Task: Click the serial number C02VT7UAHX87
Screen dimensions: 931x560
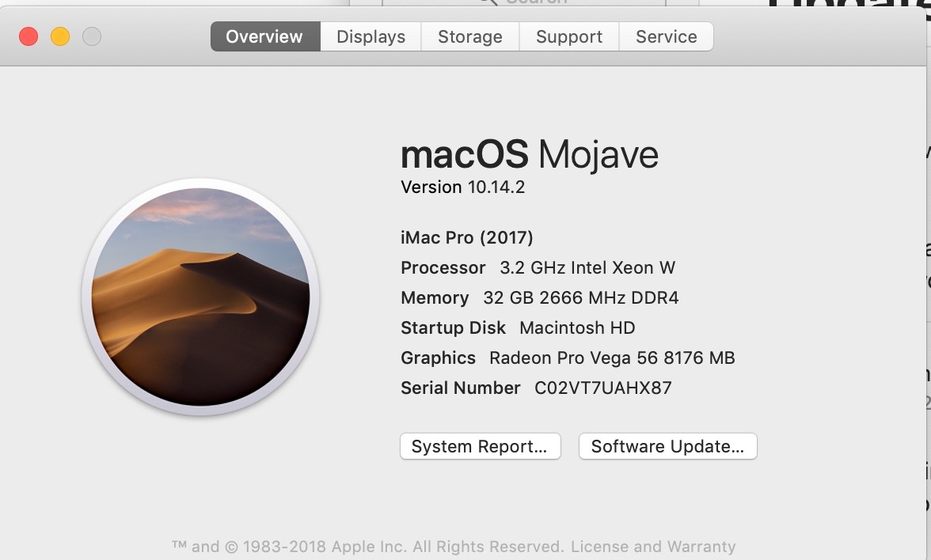Action: click(x=603, y=388)
